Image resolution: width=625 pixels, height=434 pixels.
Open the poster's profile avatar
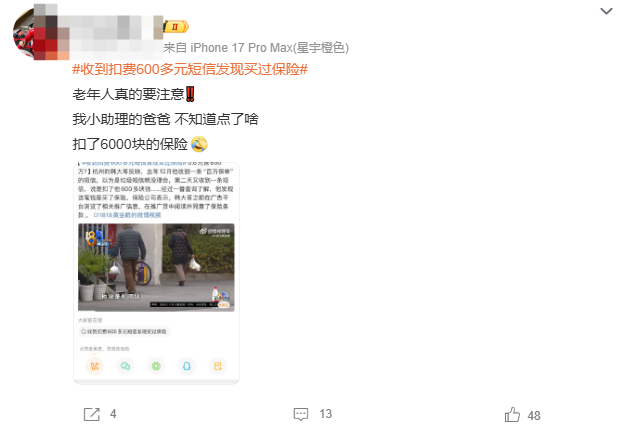click(x=24, y=34)
